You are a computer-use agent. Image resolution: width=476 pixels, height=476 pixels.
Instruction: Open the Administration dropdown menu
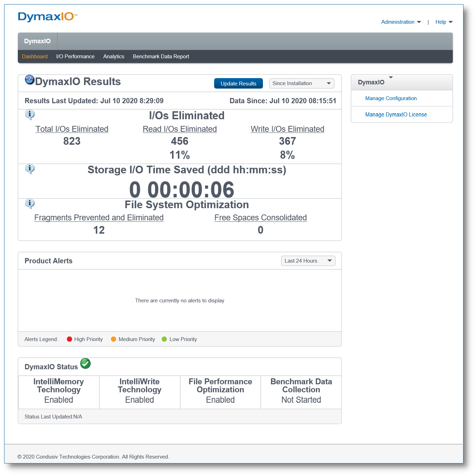401,22
